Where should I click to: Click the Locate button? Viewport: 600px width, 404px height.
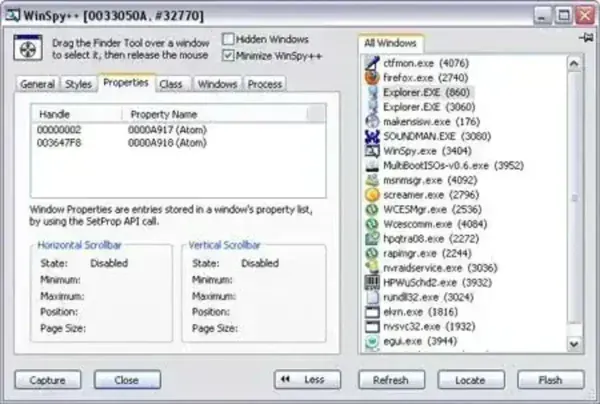[471, 380]
